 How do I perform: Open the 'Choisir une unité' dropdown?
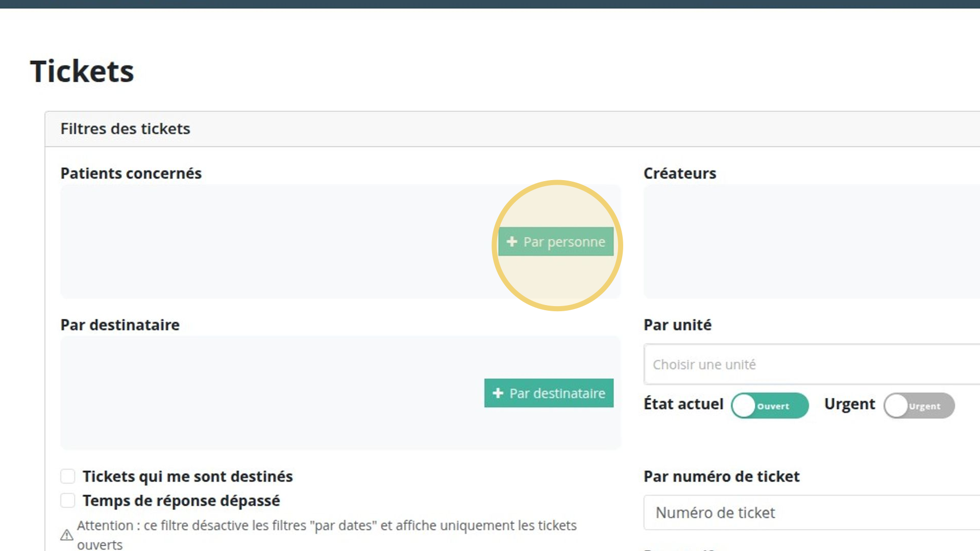pos(812,364)
